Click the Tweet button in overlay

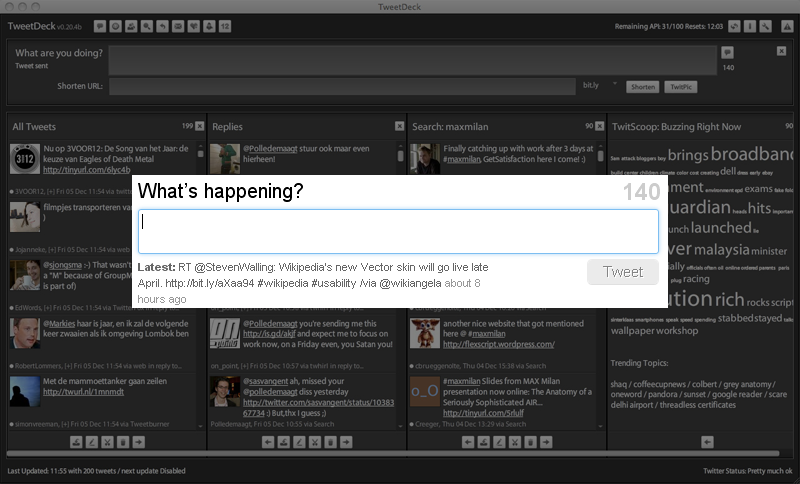tap(622, 272)
